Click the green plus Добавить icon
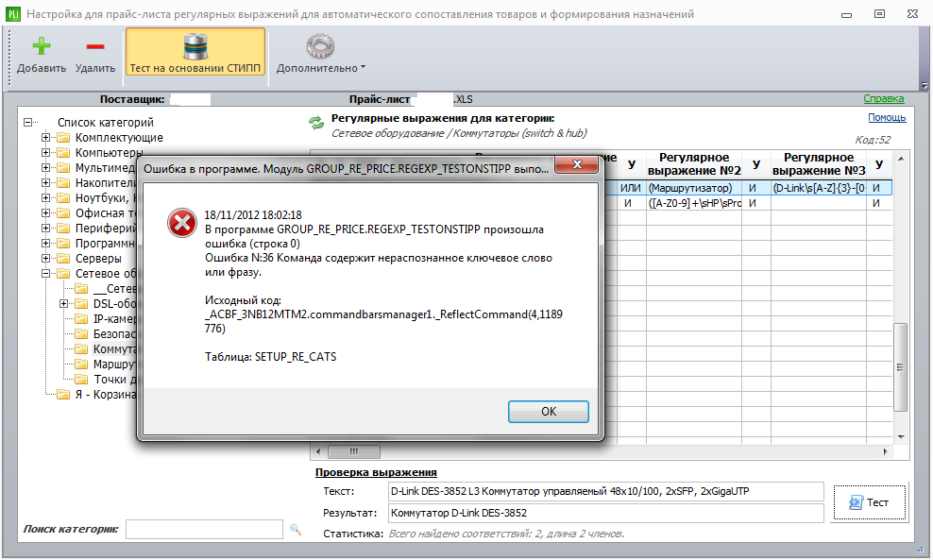The image size is (933, 560). point(41,46)
